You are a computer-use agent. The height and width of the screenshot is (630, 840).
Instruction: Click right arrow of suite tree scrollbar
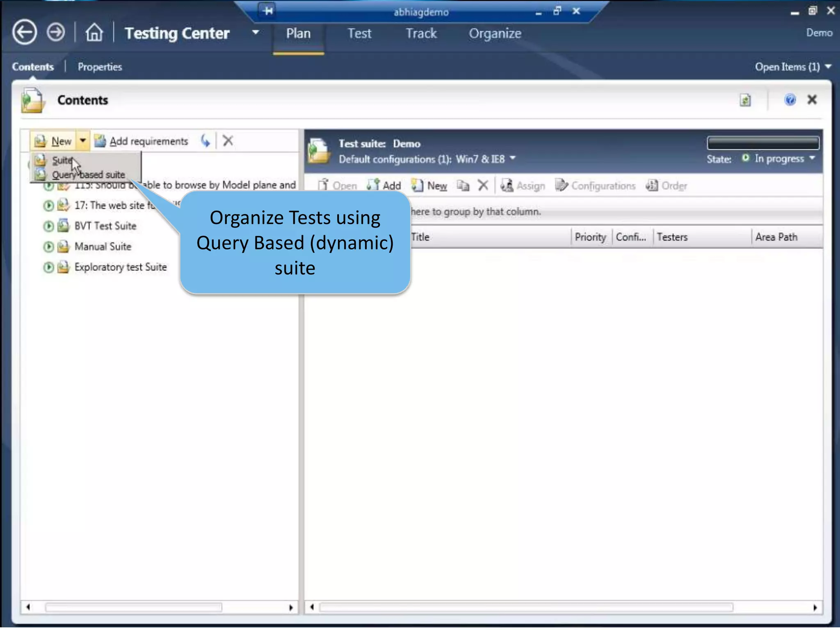click(291, 607)
